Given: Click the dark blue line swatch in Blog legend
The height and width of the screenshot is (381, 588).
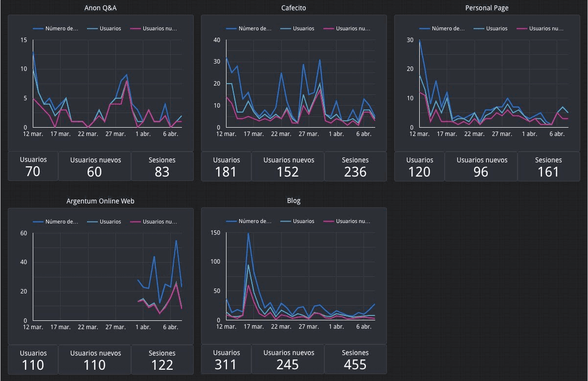Looking at the screenshot, I should coord(231,222).
